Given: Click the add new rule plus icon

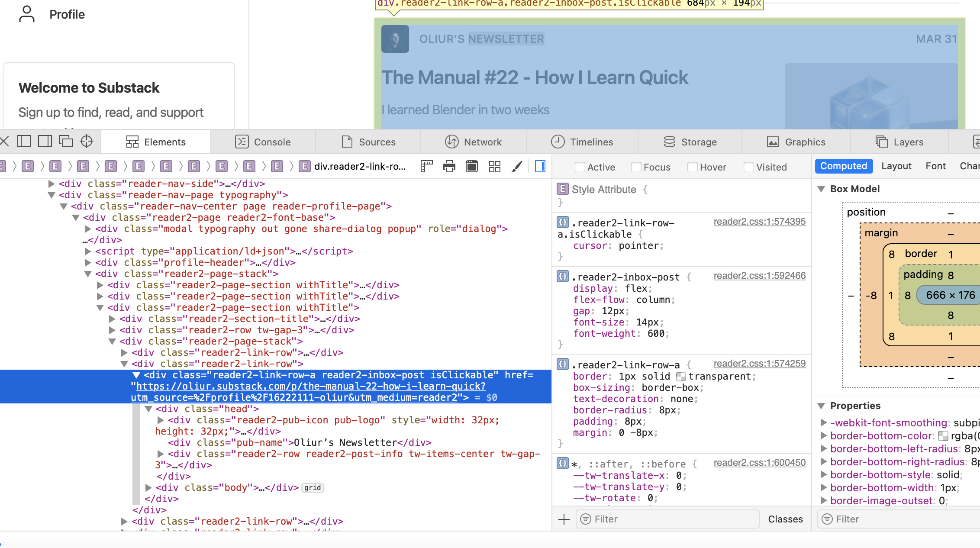Looking at the screenshot, I should 564,519.
